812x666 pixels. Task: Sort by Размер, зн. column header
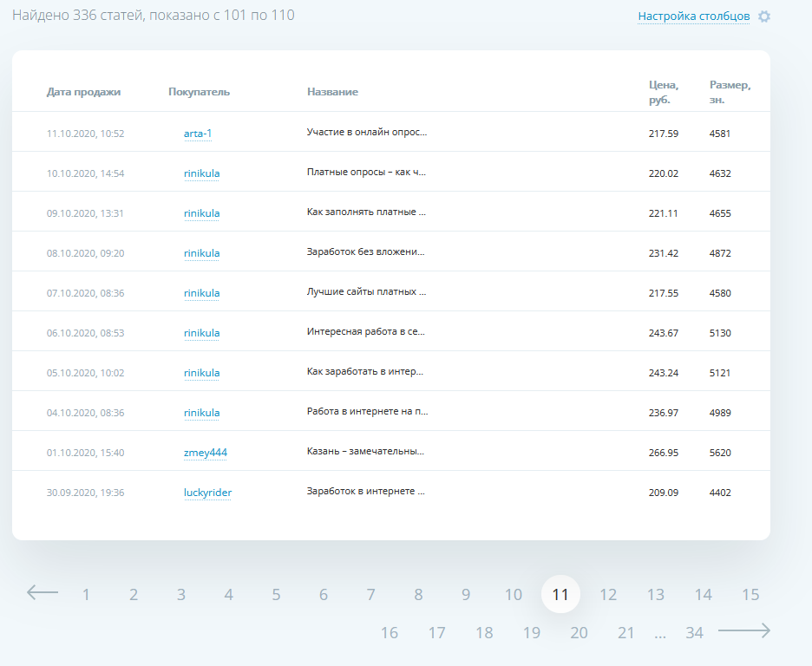[730, 92]
